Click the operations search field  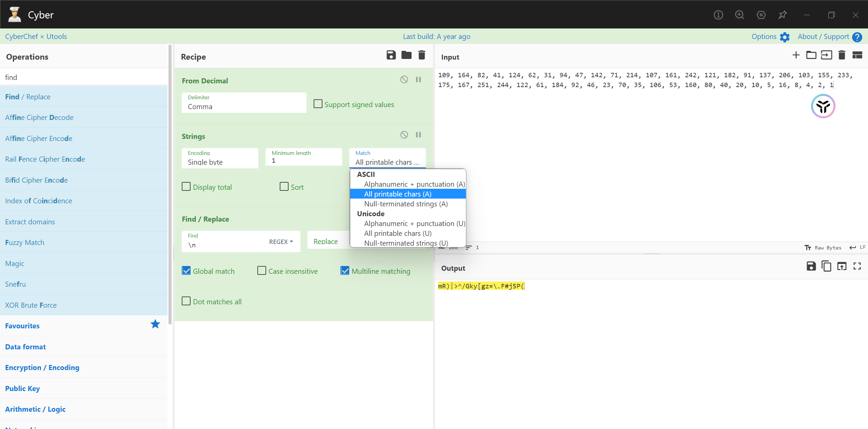click(84, 77)
